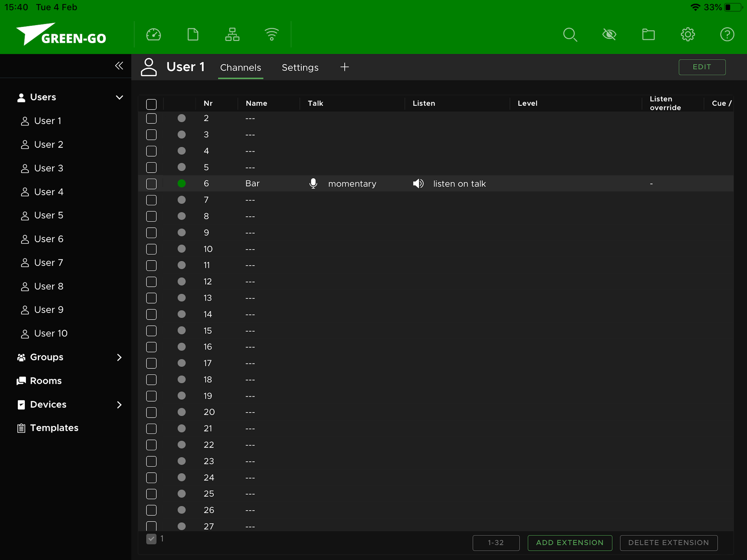The width and height of the screenshot is (747, 560).
Task: Click the ADD EXTENSION button
Action: [x=570, y=543]
